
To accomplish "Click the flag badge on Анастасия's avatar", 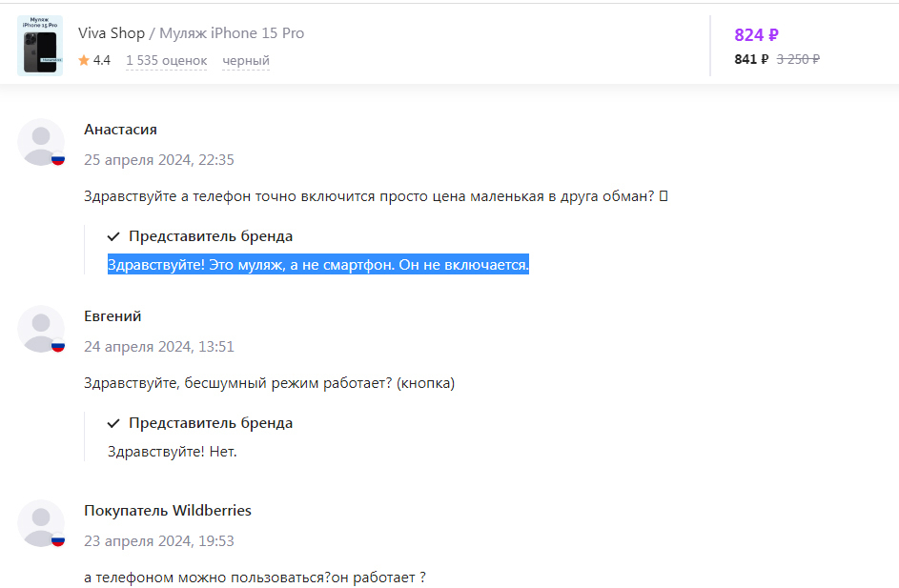I will [58, 159].
